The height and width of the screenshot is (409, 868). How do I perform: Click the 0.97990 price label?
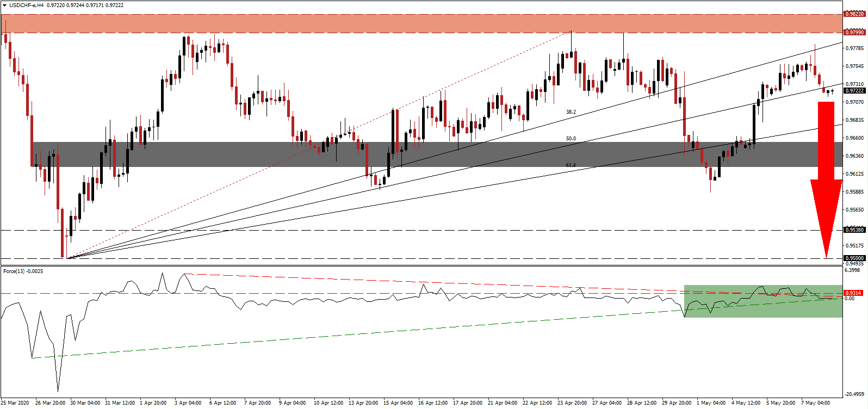(x=854, y=33)
